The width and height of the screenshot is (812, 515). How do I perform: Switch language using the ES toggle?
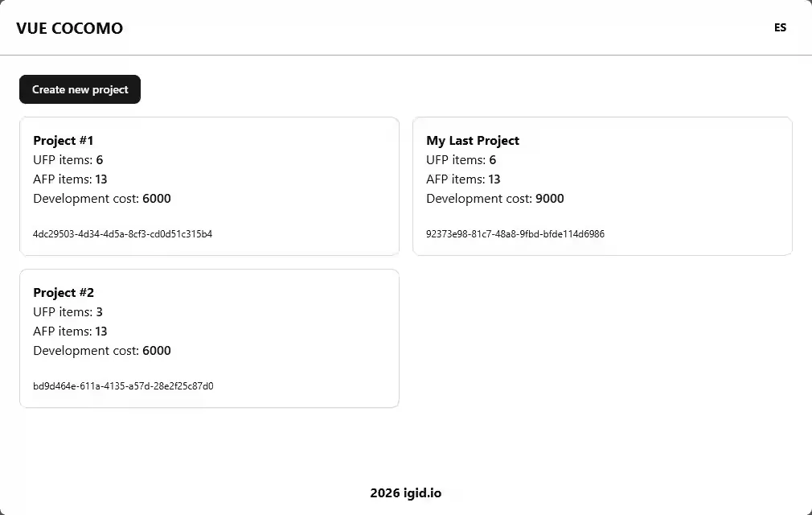click(x=780, y=27)
